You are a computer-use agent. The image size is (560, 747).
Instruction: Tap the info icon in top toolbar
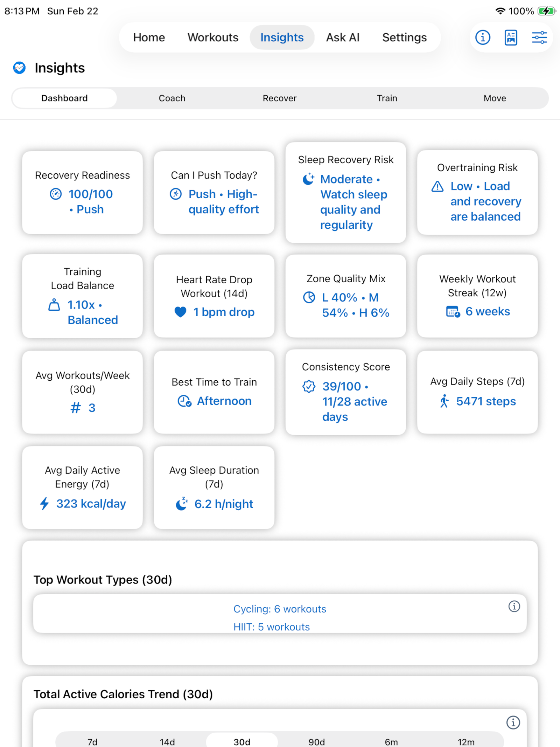click(x=483, y=37)
